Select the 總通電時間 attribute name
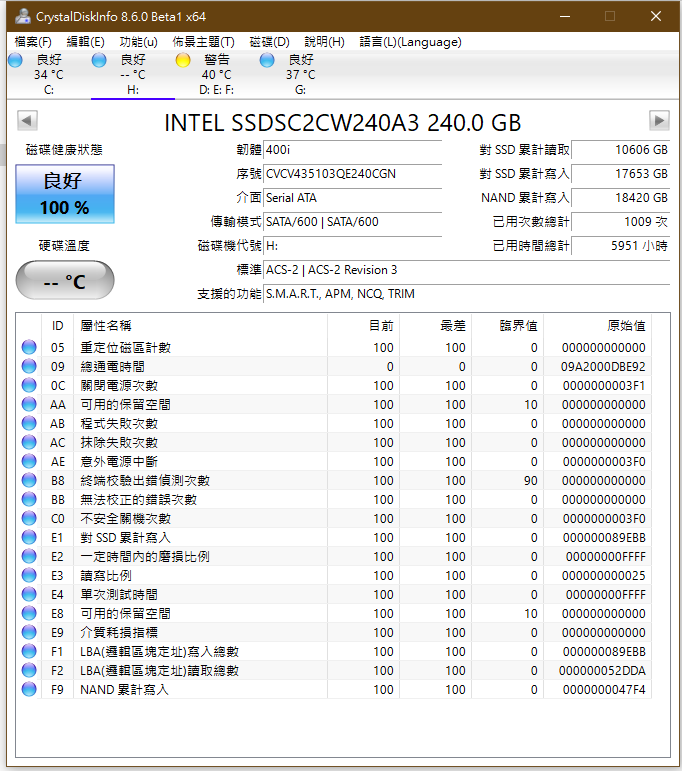Screen dimensions: 682x771 113,367
